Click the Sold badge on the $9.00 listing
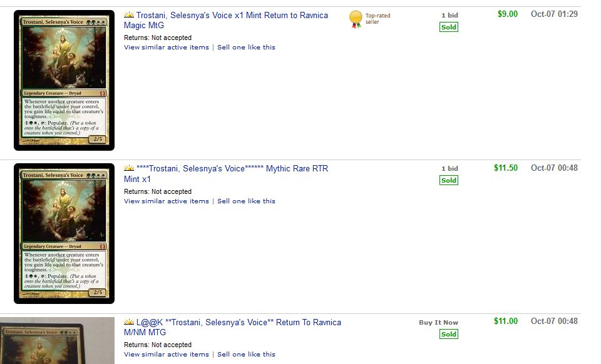Image resolution: width=601 pixels, height=364 pixels. pyautogui.click(x=448, y=27)
